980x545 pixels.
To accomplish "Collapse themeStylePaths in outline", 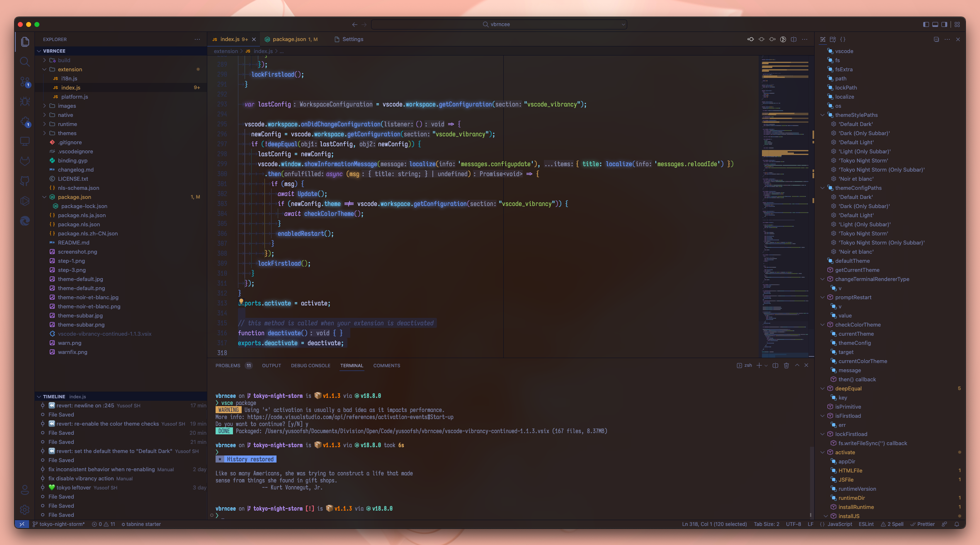I will (822, 115).
